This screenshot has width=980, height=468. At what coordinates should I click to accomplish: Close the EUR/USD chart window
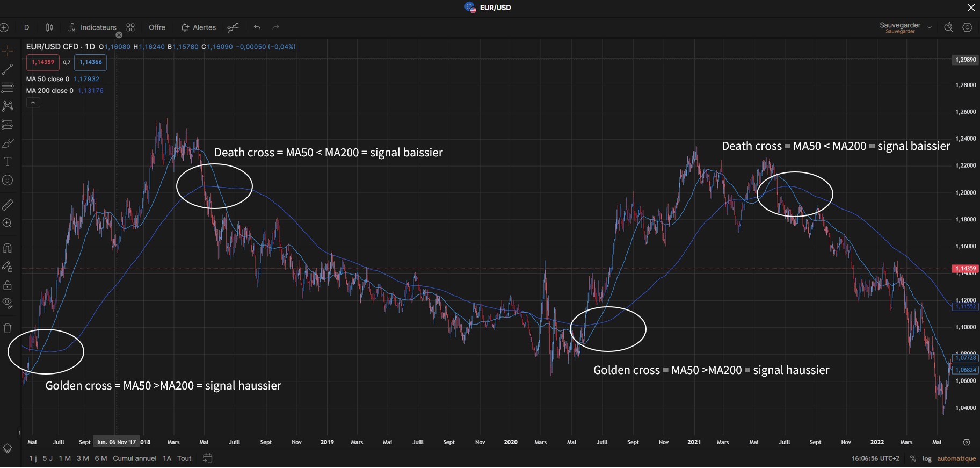(x=971, y=8)
